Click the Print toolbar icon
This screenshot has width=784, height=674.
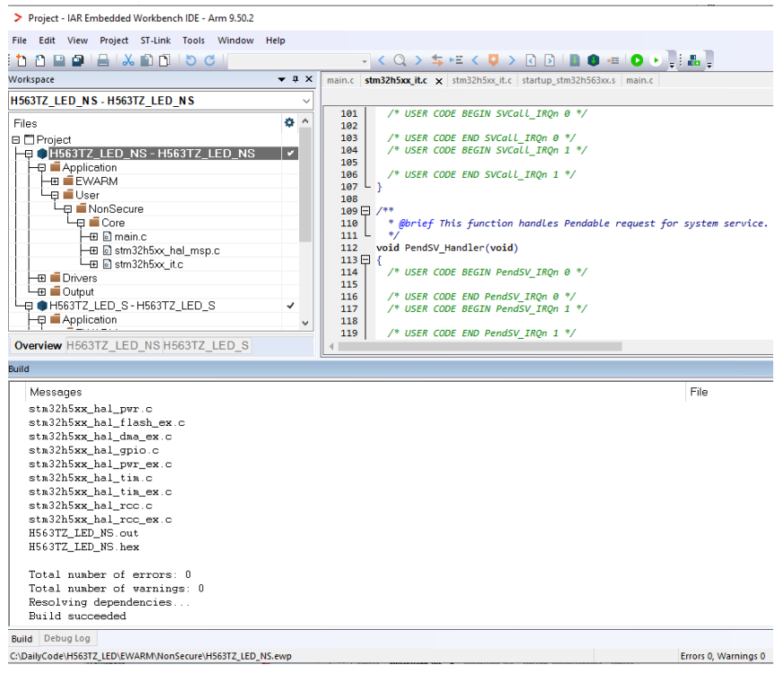click(103, 60)
